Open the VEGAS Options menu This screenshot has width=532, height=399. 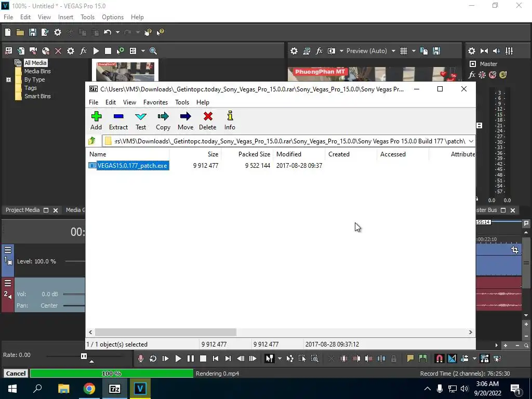point(113,17)
